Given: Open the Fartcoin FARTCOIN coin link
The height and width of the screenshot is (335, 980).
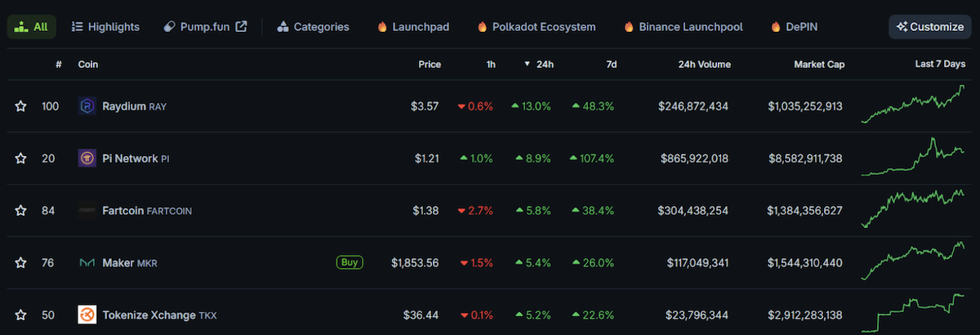Looking at the screenshot, I should [x=147, y=211].
